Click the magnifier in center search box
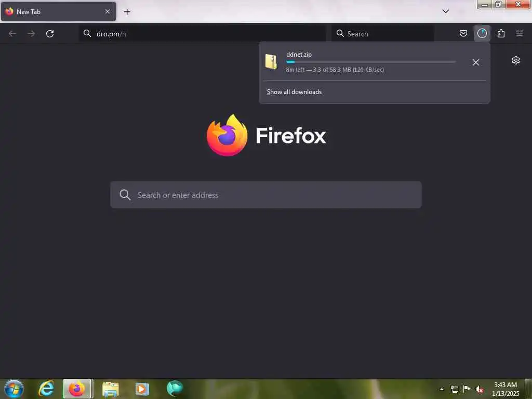Viewport: 532px width, 399px height. click(125, 195)
